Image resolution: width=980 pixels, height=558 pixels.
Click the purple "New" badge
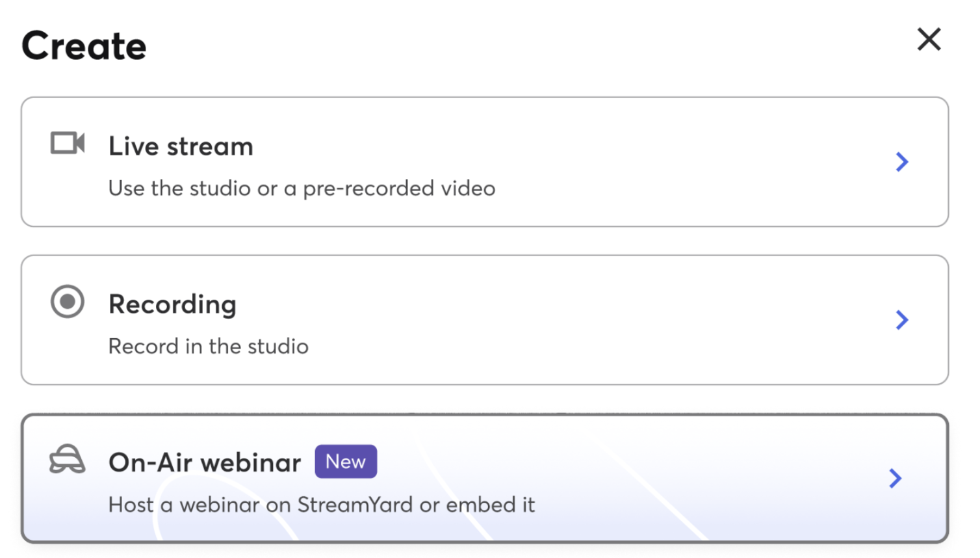tap(346, 462)
